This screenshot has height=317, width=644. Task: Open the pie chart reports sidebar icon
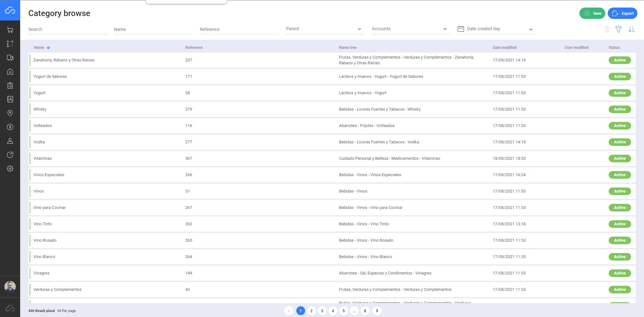point(10,155)
